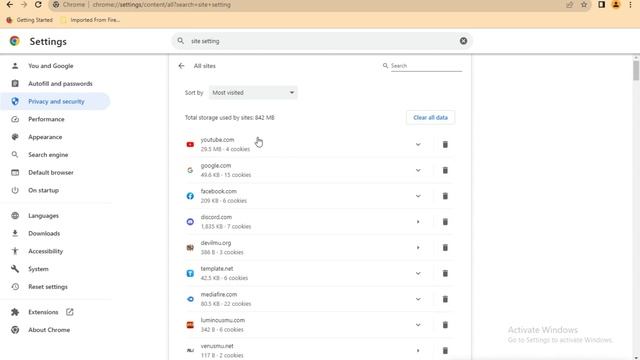Open Sort by Most visited dropdown
The image size is (640, 360).
(253, 93)
